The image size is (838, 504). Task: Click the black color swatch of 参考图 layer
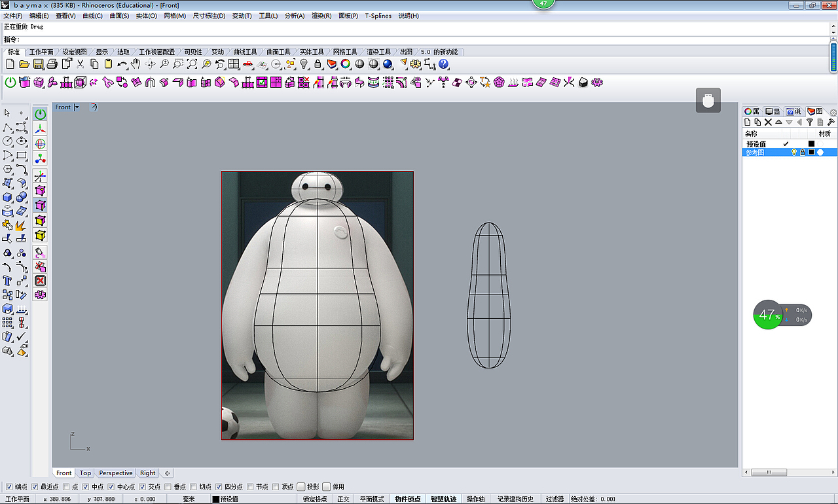coord(811,153)
